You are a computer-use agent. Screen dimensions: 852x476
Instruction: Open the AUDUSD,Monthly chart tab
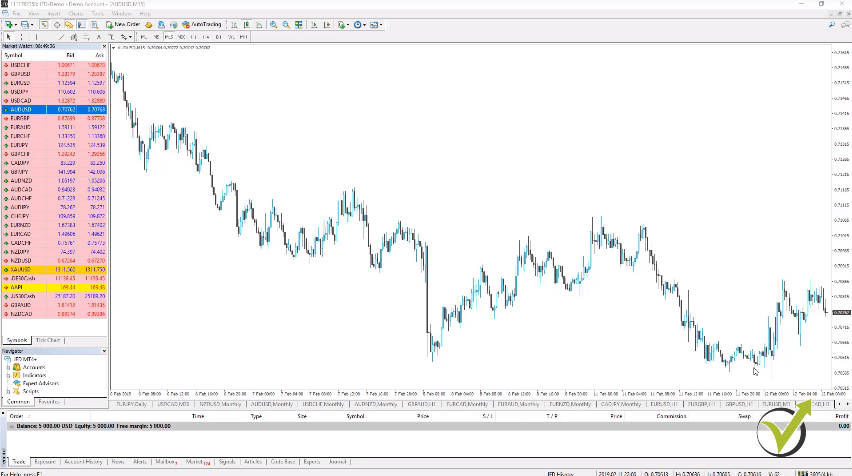click(x=272, y=404)
